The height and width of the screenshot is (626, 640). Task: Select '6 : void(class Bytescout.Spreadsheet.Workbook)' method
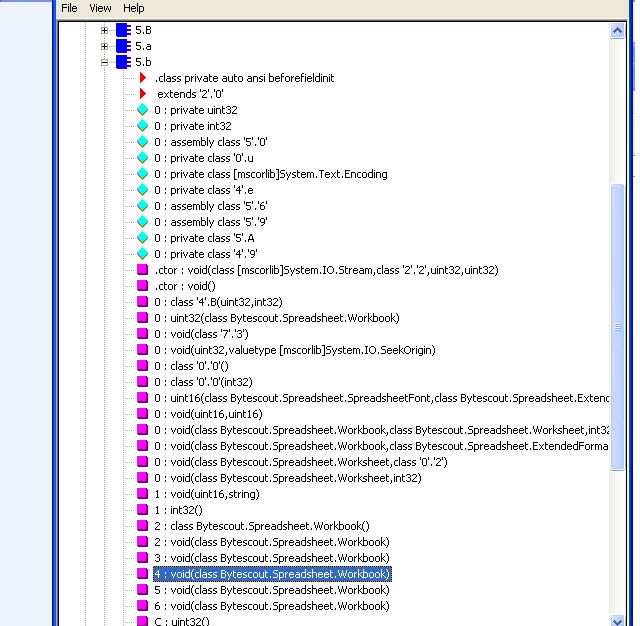[272, 606]
